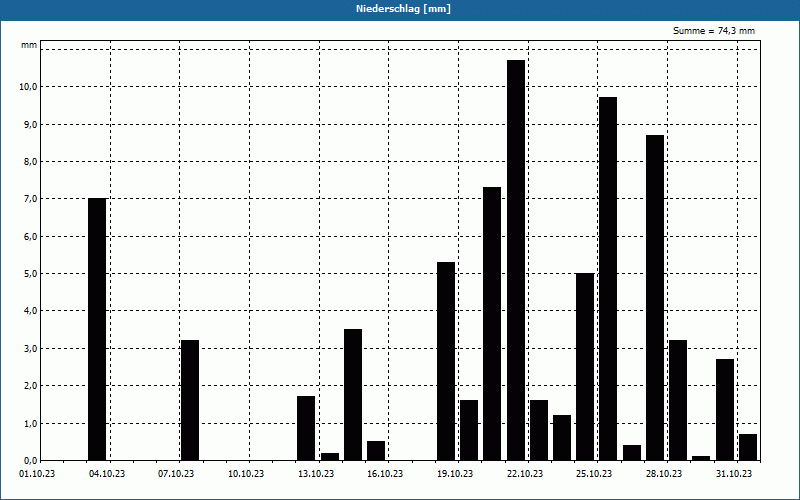The height and width of the screenshot is (500, 800).
Task: Click the bar reaching about 9,7 mm
Action: (608, 279)
